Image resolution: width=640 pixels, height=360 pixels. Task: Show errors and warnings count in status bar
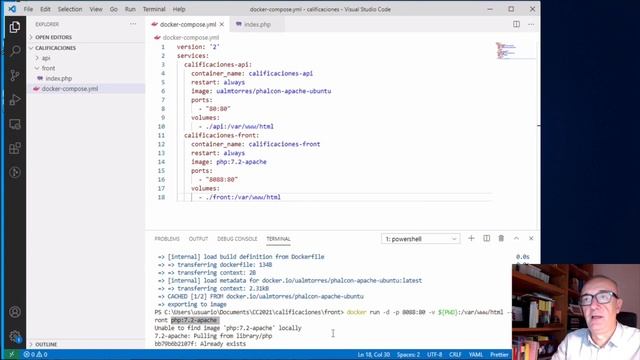[x=36, y=355]
